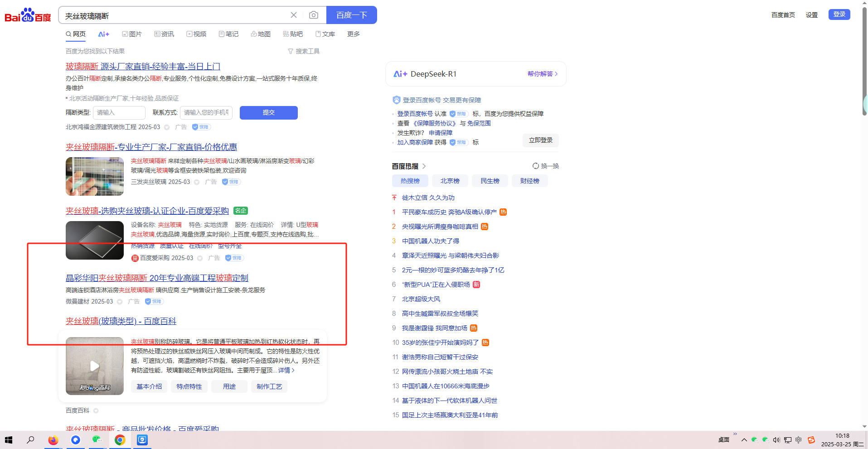
Task: Click the 换一换 refresh icon
Action: pos(536,166)
